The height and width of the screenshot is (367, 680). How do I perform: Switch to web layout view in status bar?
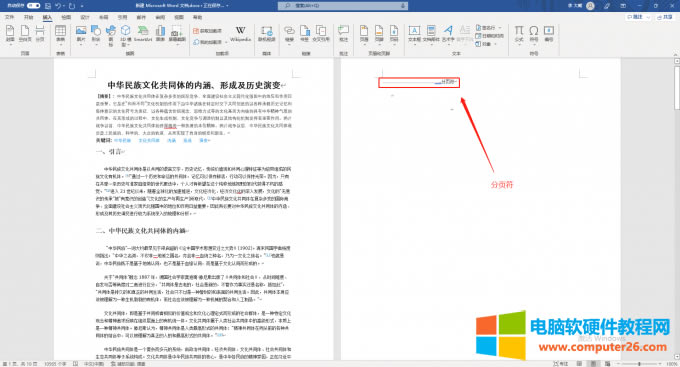(608, 364)
